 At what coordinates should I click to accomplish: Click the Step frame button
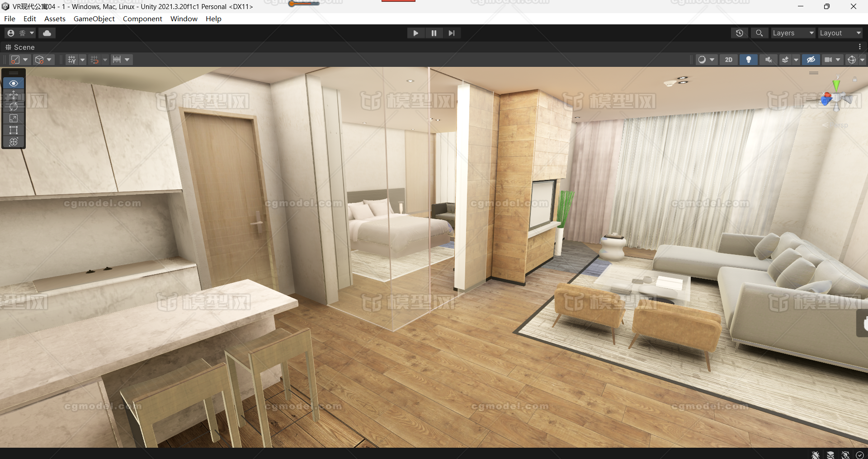pos(452,33)
